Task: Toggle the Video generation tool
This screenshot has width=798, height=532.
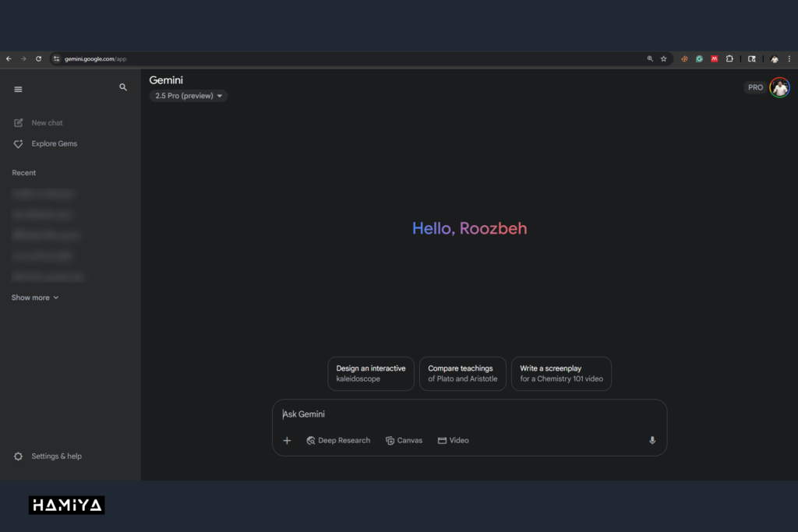Action: click(453, 440)
